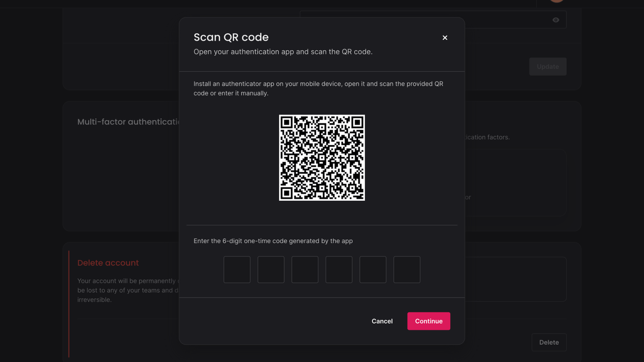
Task: Focus the first one-time code digit box
Action: pos(237,269)
